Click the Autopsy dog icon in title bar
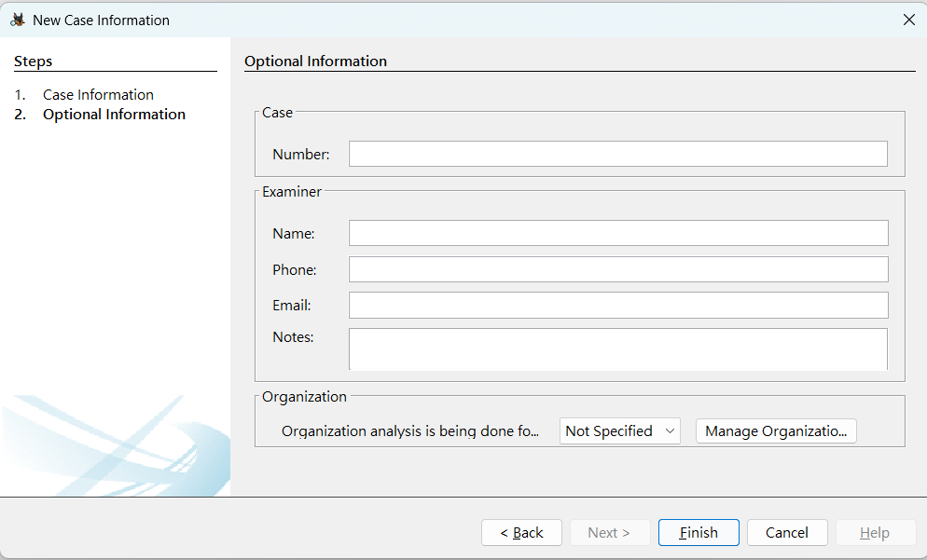The width and height of the screenshot is (927, 560). pos(18,20)
